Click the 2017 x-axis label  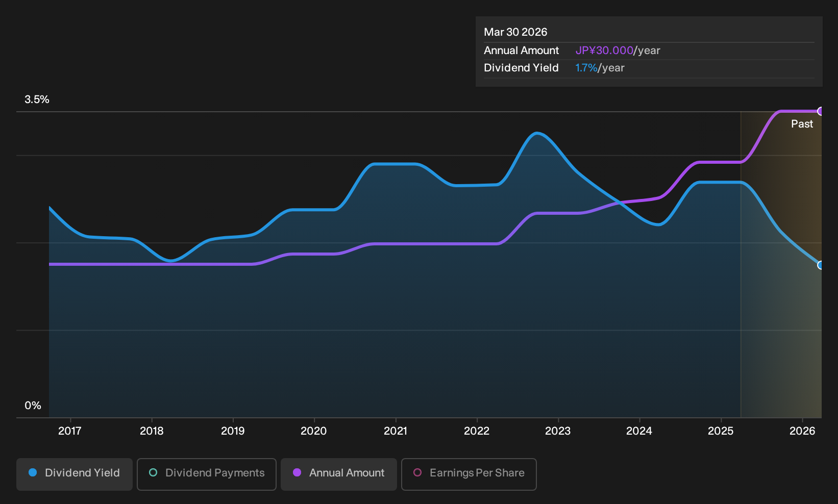point(70,431)
